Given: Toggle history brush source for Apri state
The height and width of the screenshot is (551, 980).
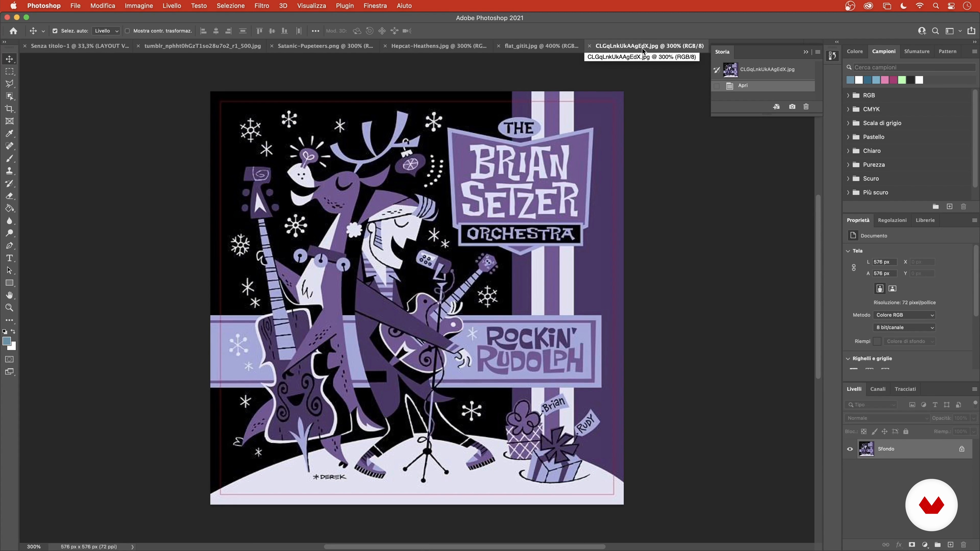Looking at the screenshot, I should tap(717, 86).
